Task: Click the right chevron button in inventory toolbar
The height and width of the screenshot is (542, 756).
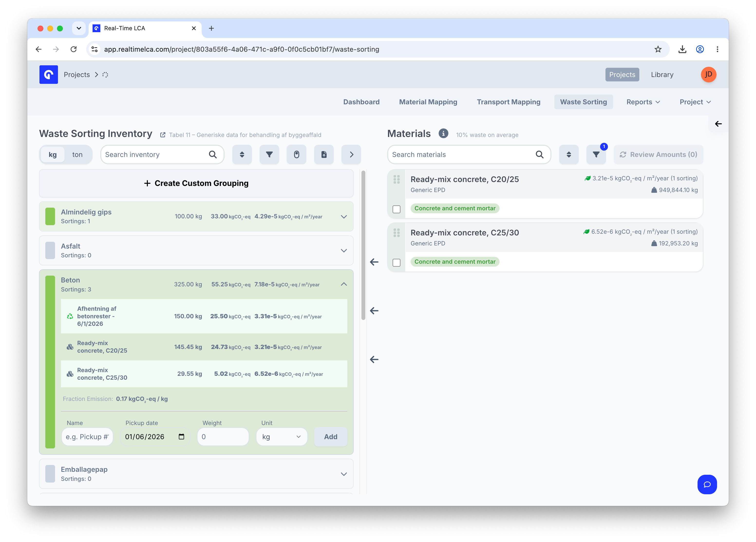Action: pyautogui.click(x=351, y=155)
